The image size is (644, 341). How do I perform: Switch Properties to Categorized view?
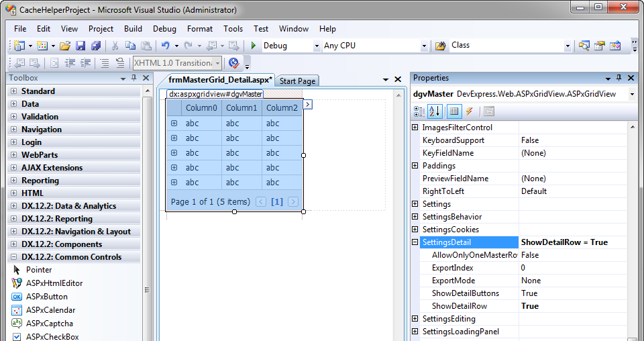(x=419, y=111)
